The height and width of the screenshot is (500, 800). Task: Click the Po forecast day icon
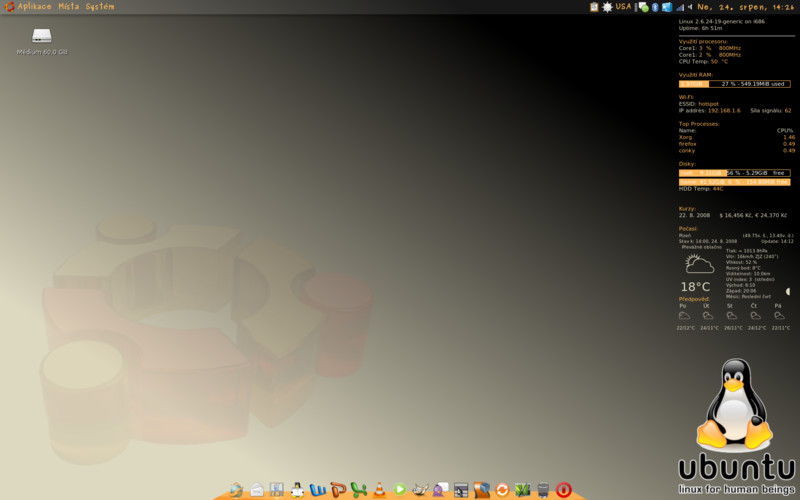pyautogui.click(x=684, y=316)
